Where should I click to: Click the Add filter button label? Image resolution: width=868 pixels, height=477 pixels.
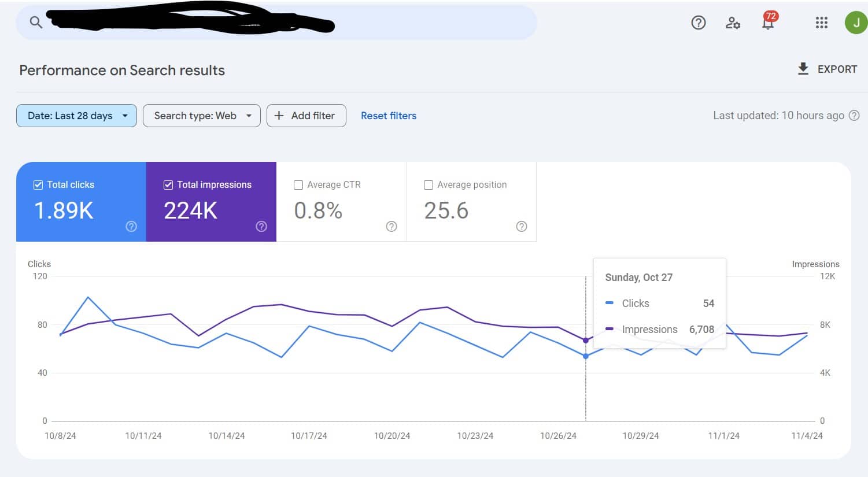point(313,116)
